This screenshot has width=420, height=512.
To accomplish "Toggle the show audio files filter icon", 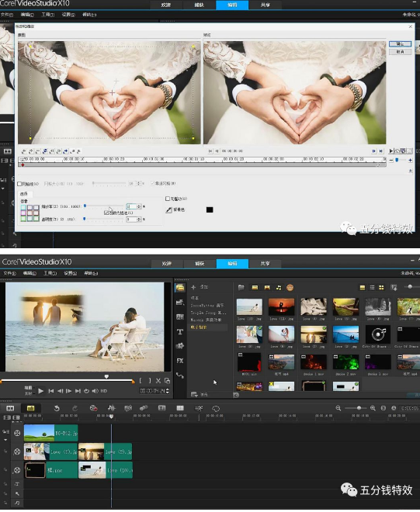I will coord(279,287).
